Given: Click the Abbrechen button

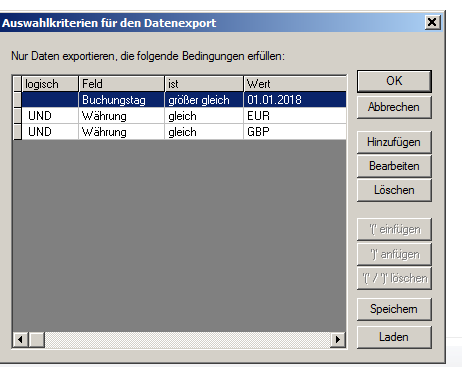Looking at the screenshot, I should point(394,107).
